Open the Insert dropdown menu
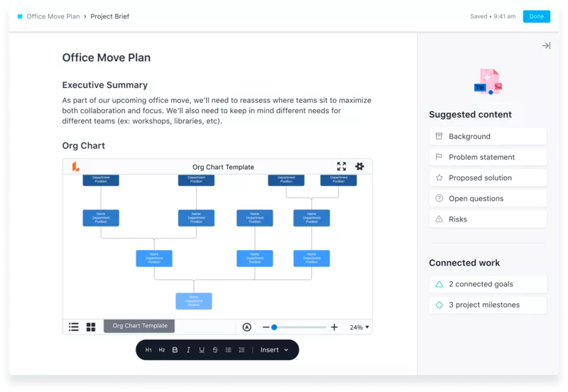Viewport: 568px width, 392px height. coord(275,350)
